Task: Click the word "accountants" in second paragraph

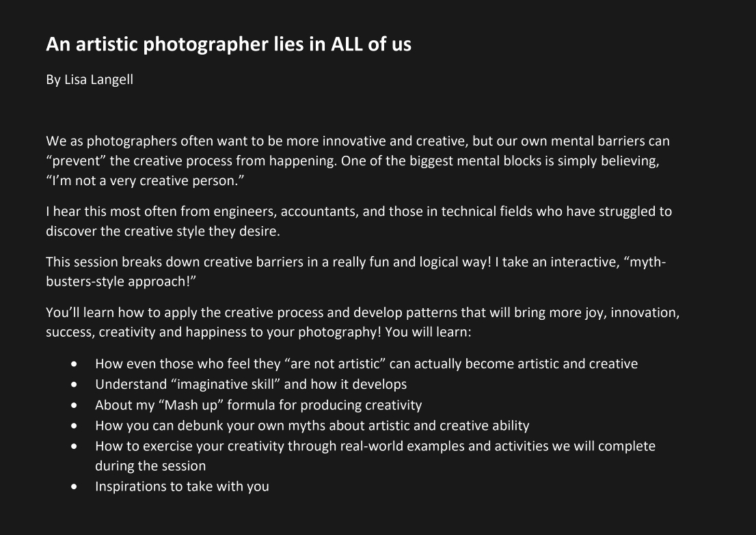Action: [320, 212]
